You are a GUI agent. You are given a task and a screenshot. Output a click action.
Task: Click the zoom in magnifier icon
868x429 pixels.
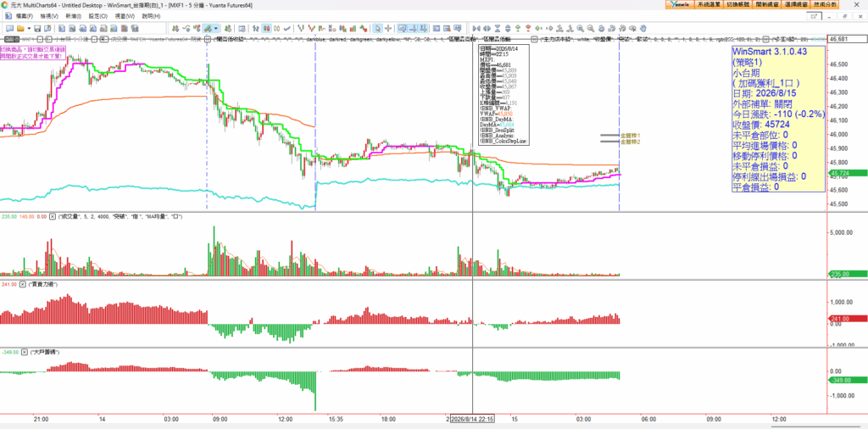(580, 28)
